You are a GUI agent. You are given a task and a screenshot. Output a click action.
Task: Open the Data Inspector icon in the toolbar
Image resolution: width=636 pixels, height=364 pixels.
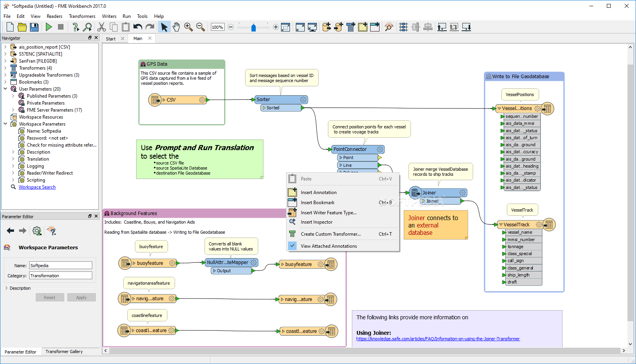tap(389, 27)
